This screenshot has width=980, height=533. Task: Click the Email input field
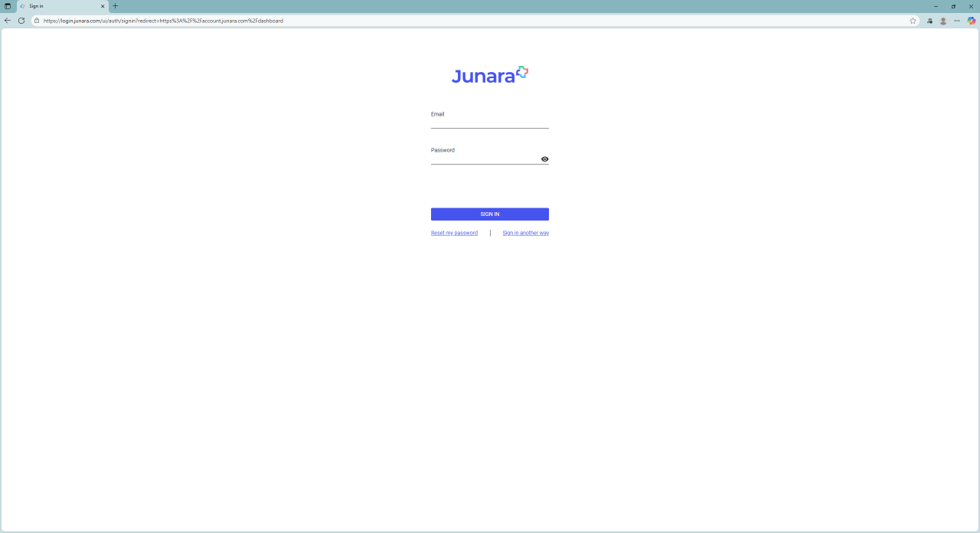coord(490,123)
